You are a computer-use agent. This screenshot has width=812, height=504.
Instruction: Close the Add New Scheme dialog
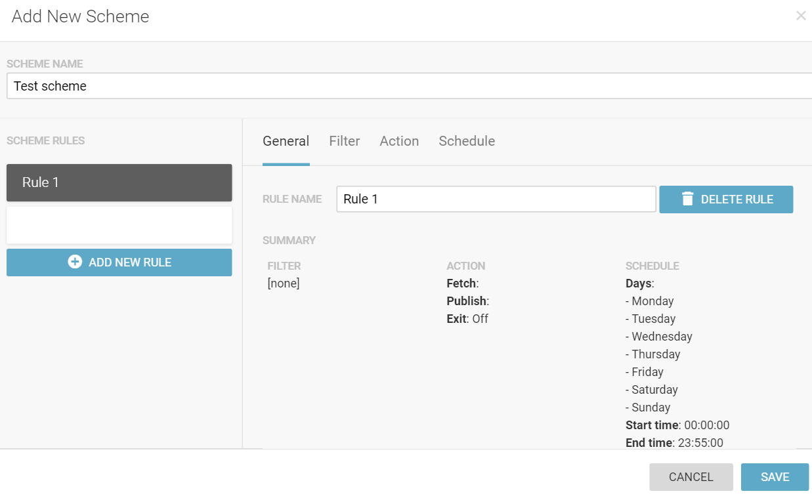(800, 16)
